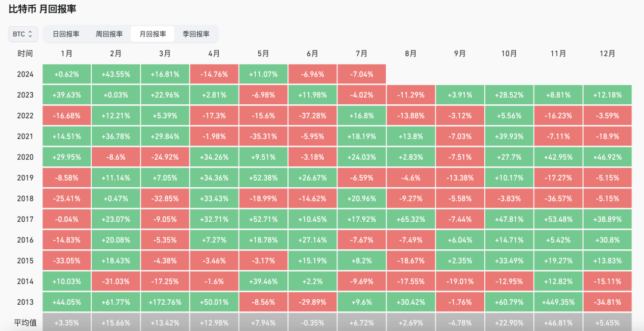Switch to the 季回报率 tab
644x331 pixels.
click(196, 34)
